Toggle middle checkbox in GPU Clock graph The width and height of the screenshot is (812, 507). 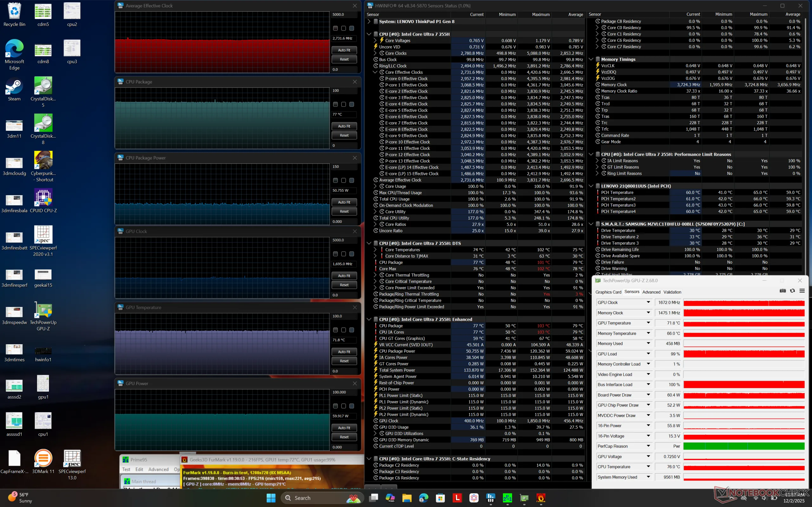pos(343,254)
